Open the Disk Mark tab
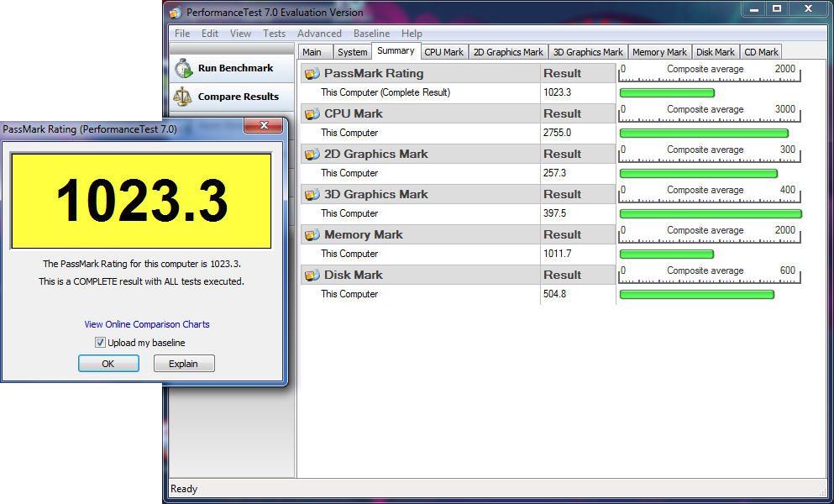The image size is (834, 504). coord(716,52)
